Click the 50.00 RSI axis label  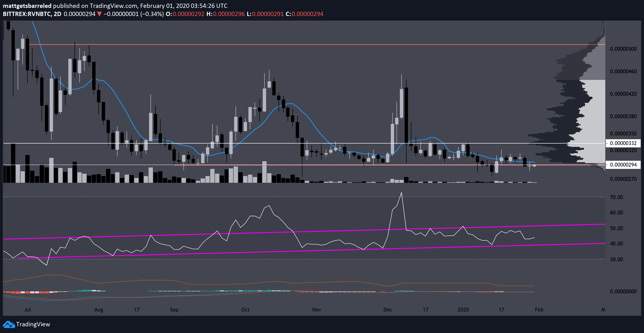[x=617, y=228]
